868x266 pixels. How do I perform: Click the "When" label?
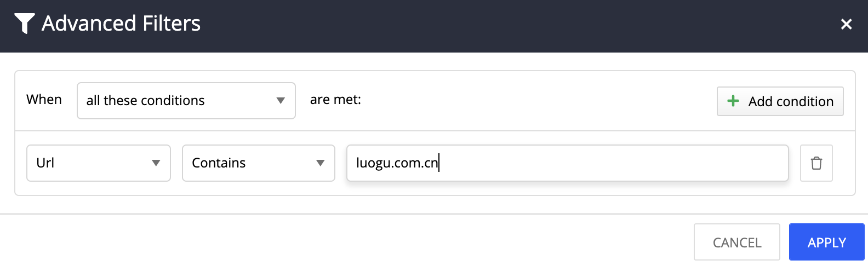44,100
